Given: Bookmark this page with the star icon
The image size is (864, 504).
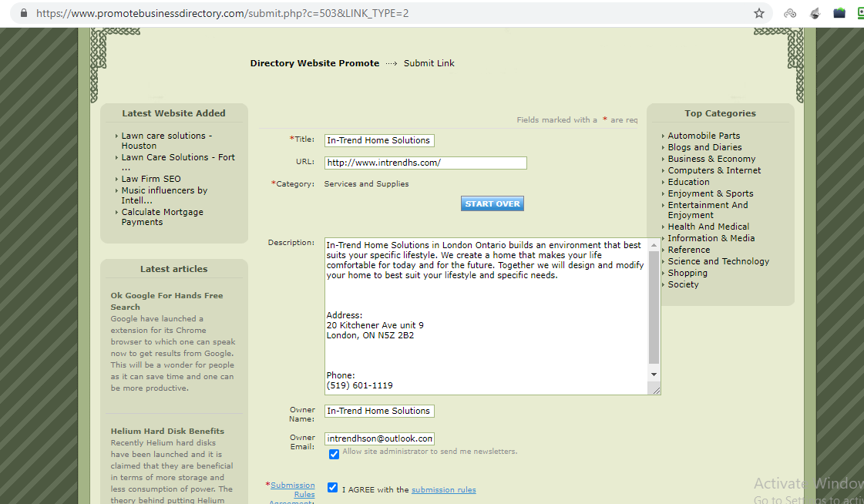Looking at the screenshot, I should [x=758, y=13].
